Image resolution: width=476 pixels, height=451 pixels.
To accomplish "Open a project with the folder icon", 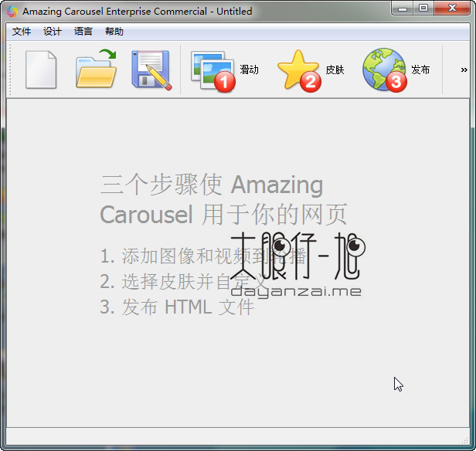I will tap(97, 70).
